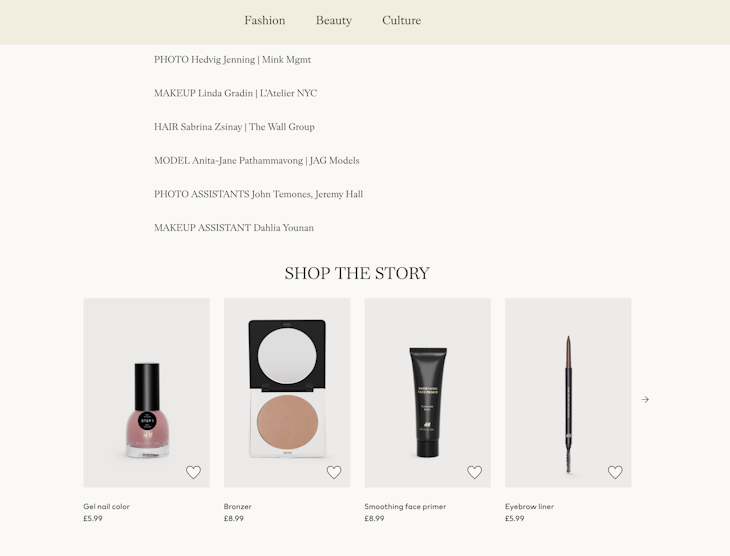Follow the Smoothing face primer text link
Image resolution: width=730 pixels, height=556 pixels.
pos(405,506)
